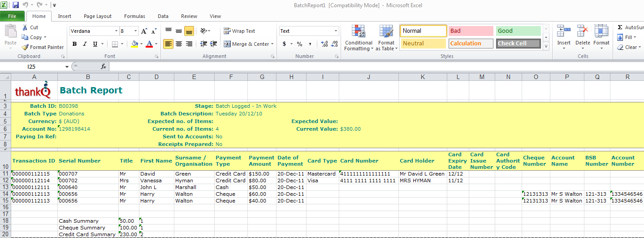This screenshot has width=644, height=238.
Task: Click the Save icon in Quick Access Toolbar
Action: click(16, 5)
